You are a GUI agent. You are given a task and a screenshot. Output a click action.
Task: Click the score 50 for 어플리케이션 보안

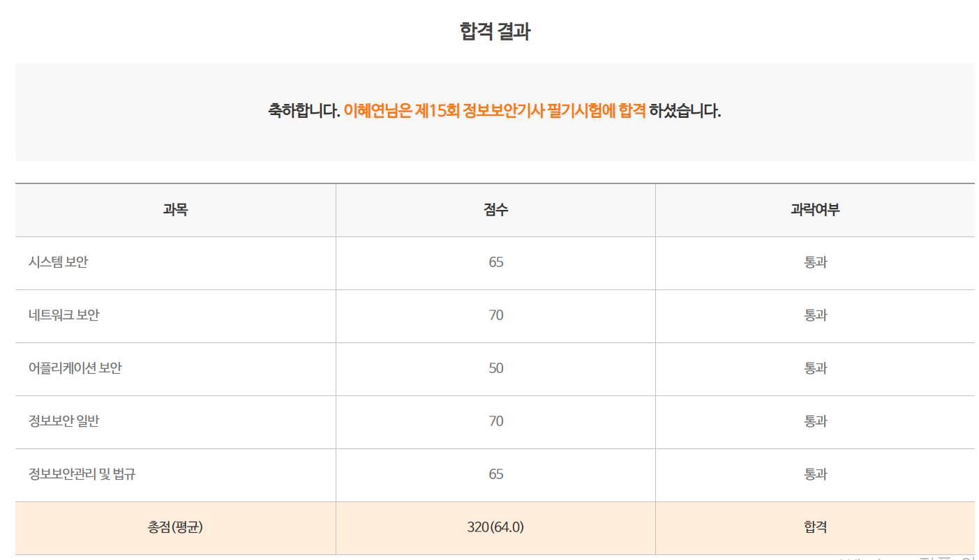[496, 369]
